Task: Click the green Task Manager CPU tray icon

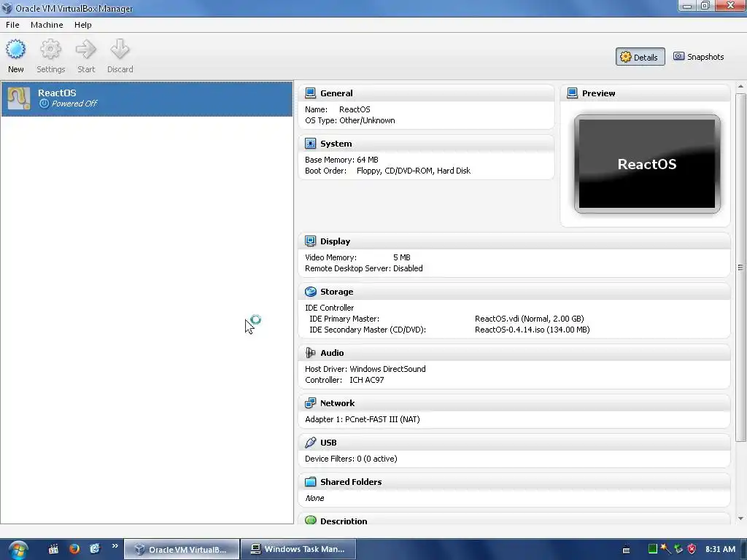Action: click(x=653, y=549)
